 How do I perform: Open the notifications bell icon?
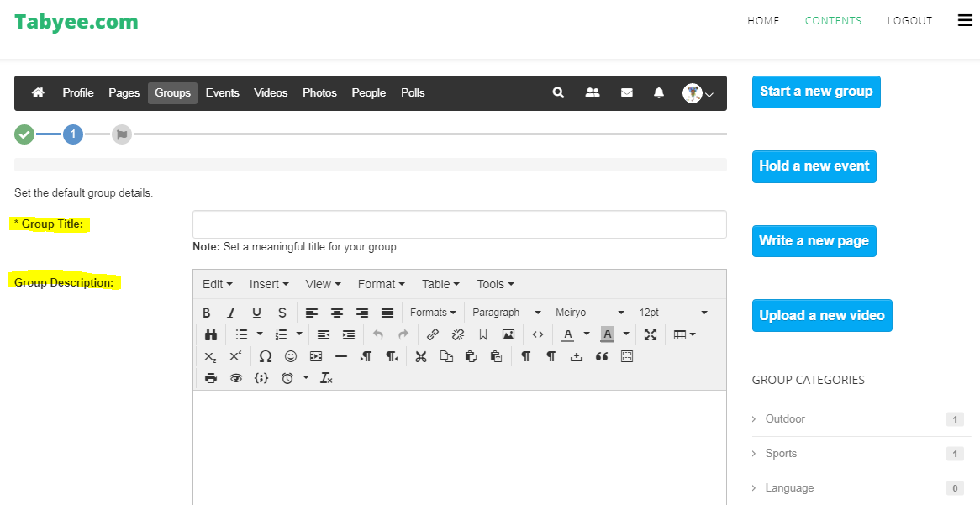(x=659, y=93)
